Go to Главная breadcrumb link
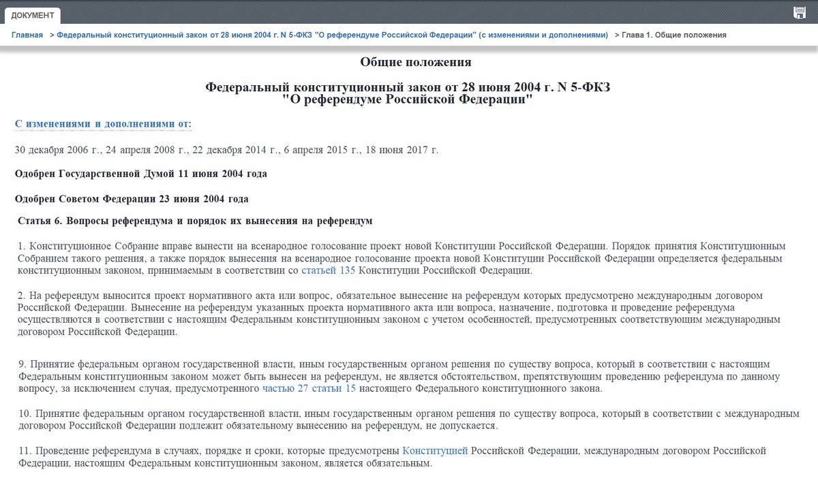This screenshot has height=504, width=818. click(x=27, y=35)
